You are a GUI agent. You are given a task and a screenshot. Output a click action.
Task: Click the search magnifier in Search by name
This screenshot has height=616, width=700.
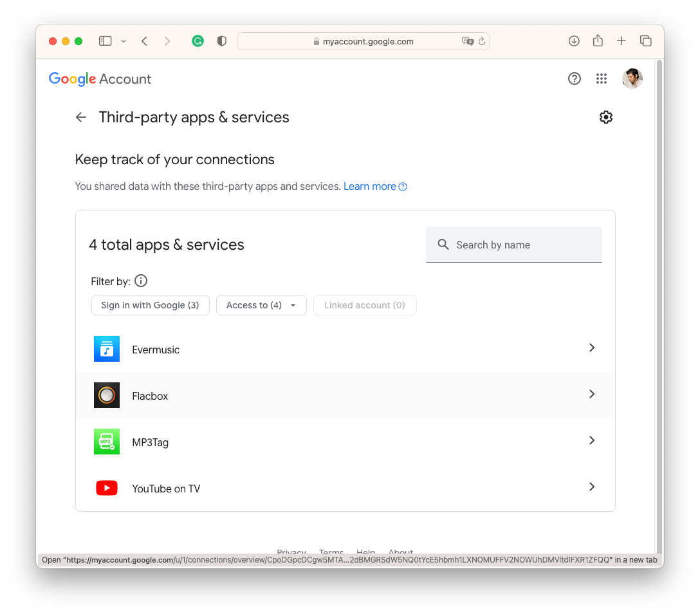(x=443, y=245)
